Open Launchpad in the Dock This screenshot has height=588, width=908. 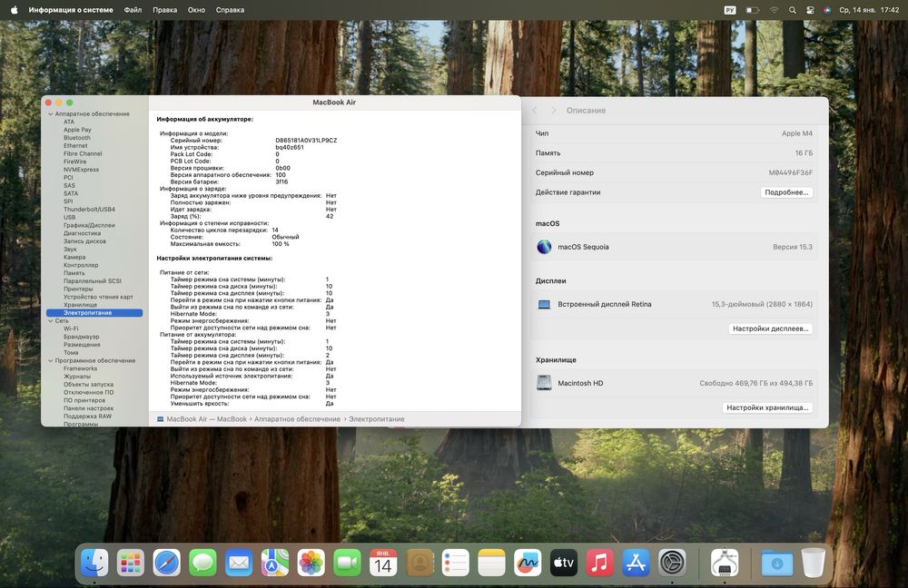click(x=130, y=562)
